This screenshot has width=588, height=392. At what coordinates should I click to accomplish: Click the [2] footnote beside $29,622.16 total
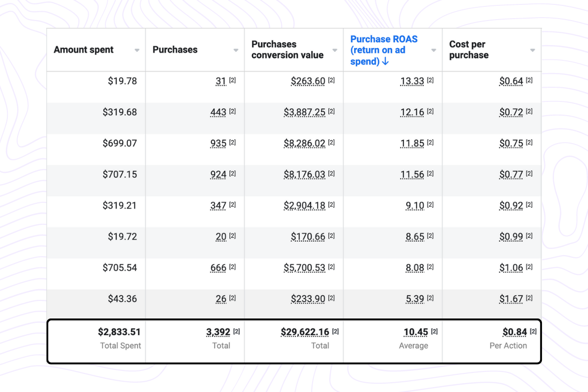click(x=335, y=332)
